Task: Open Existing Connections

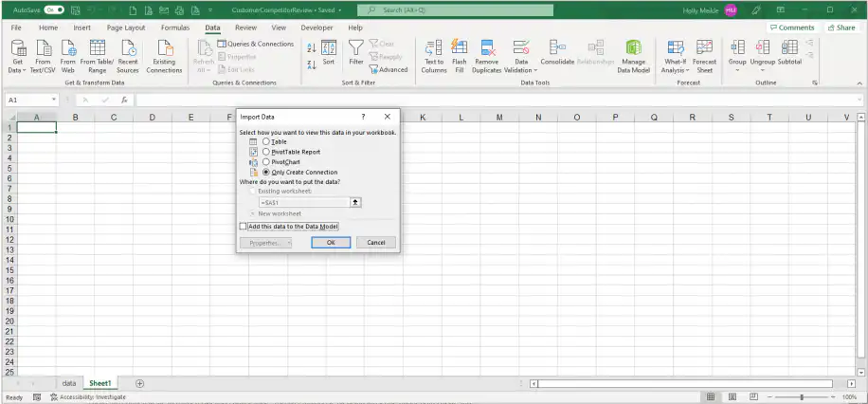Action: [x=164, y=57]
